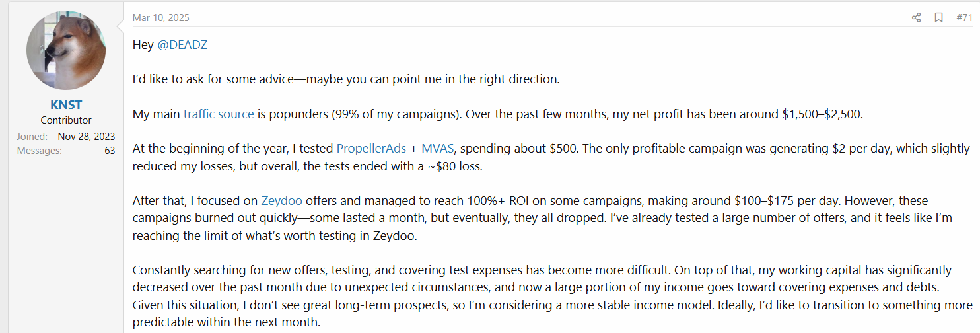This screenshot has height=333, width=980.
Task: Bookmark this post with the bookmark icon
Action: (x=938, y=18)
